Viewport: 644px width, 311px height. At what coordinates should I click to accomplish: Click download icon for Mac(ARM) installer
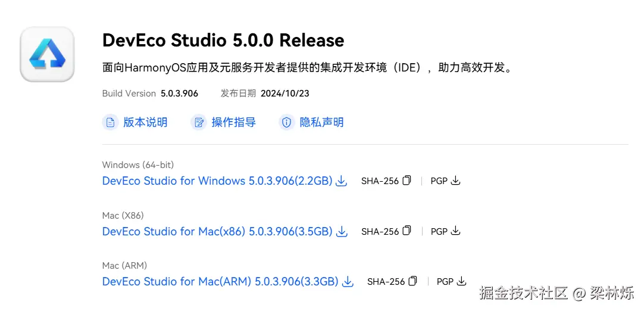(x=348, y=282)
